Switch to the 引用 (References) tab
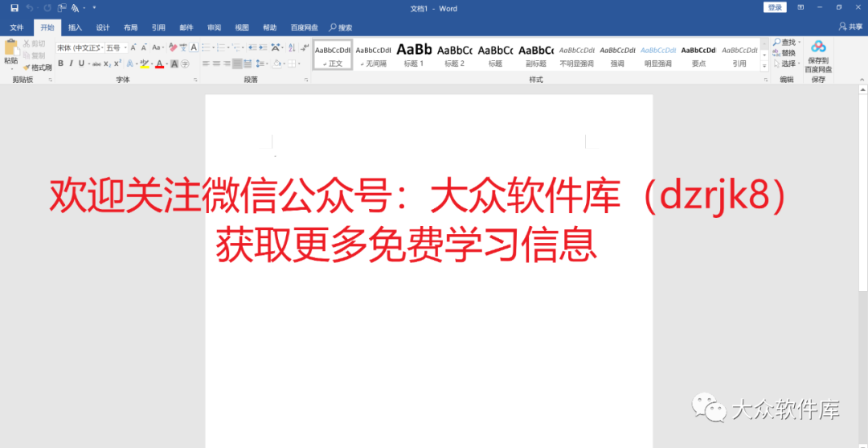The width and height of the screenshot is (868, 448). point(158,27)
